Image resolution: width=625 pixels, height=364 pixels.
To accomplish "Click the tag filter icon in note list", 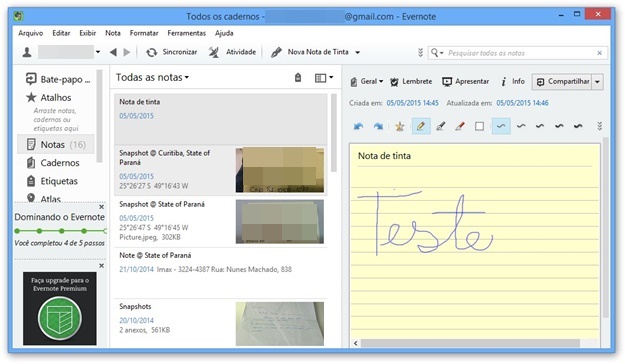I will point(298,78).
